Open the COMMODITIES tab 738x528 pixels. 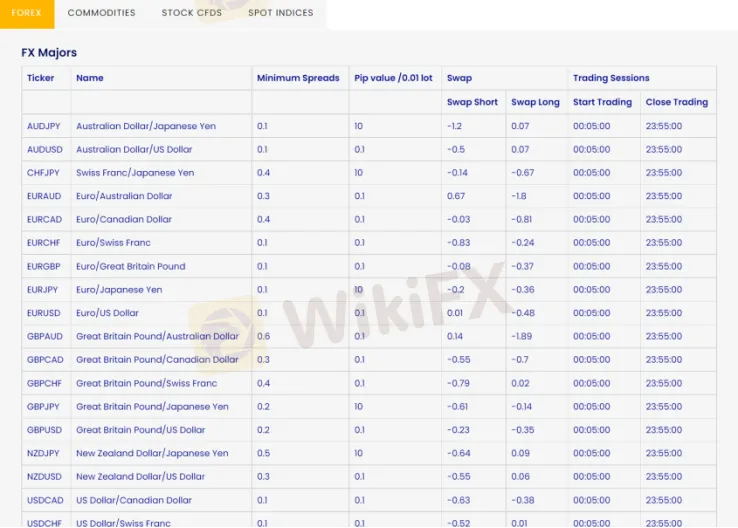pyautogui.click(x=101, y=13)
